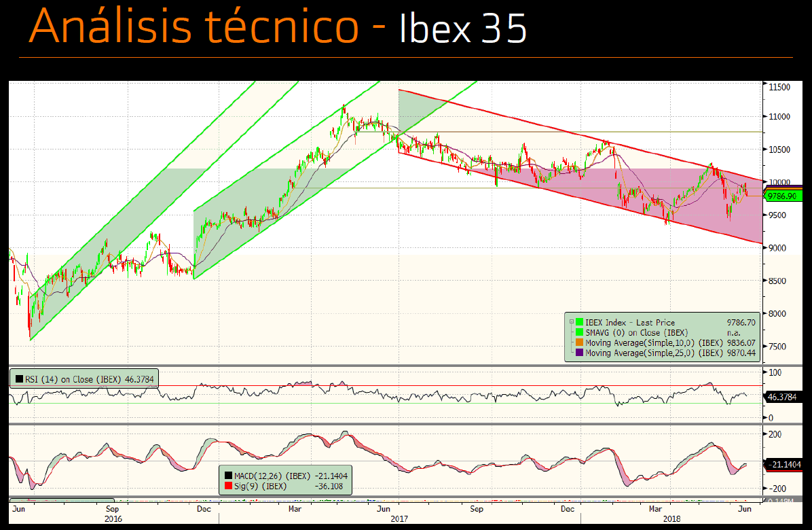Viewport: 812px width, 530px height.
Task: Click the 7500 price axis label
Action: [777, 347]
